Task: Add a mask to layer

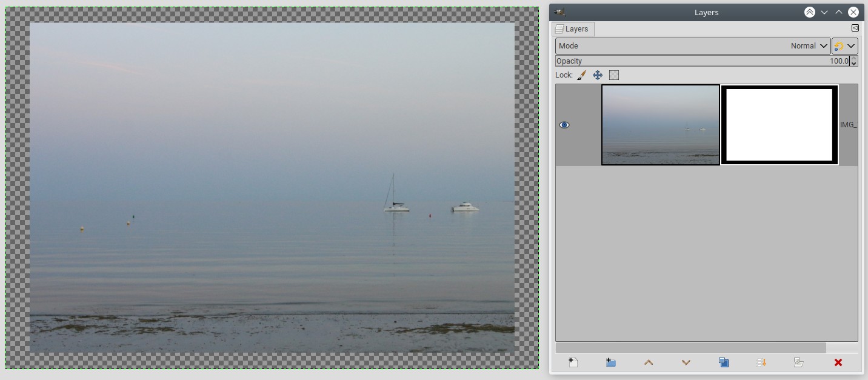Action: click(799, 362)
